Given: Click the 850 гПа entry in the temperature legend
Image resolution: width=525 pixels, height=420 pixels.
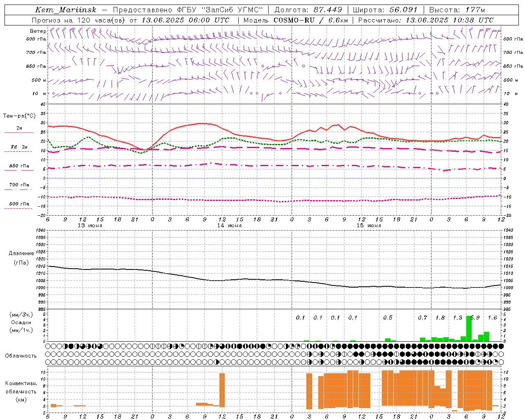Looking at the screenshot, I should [x=19, y=166].
